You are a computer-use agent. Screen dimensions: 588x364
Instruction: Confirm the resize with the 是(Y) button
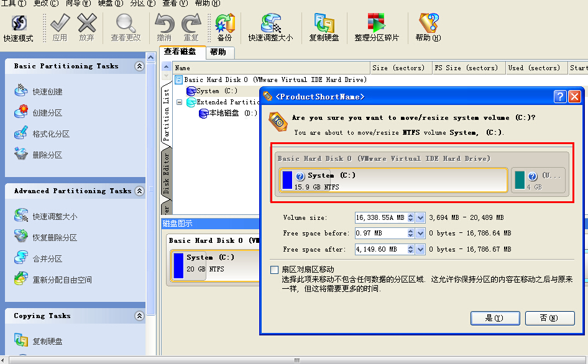[x=495, y=318]
